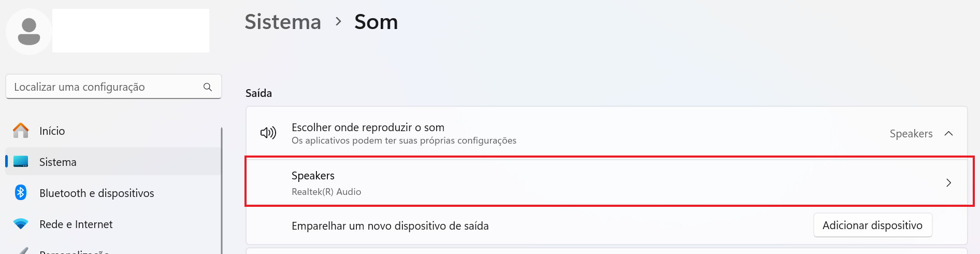Click the Bluetooth icon in the sidebar
Screen dimensions: 980x254
click(x=21, y=193)
